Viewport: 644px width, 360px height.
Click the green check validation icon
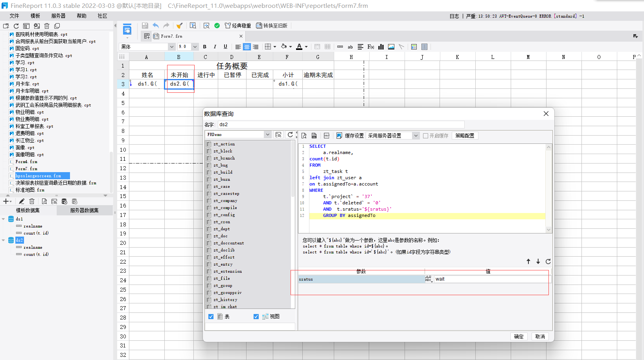point(217,26)
